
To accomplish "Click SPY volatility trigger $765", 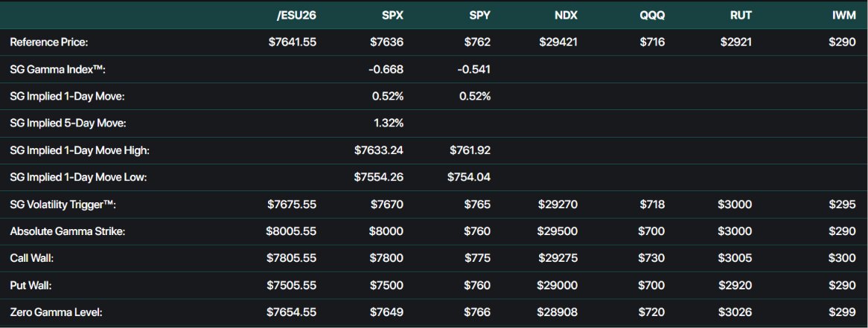I will pos(477,205).
